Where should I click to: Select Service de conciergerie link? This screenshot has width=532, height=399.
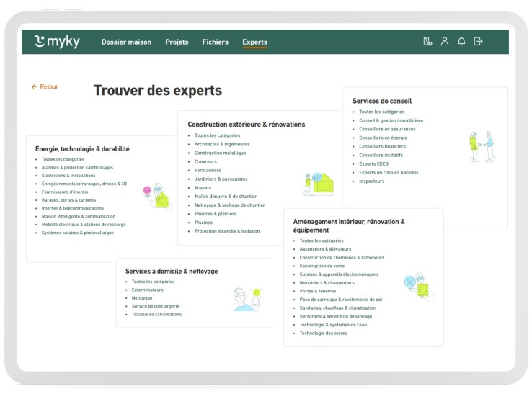click(156, 306)
